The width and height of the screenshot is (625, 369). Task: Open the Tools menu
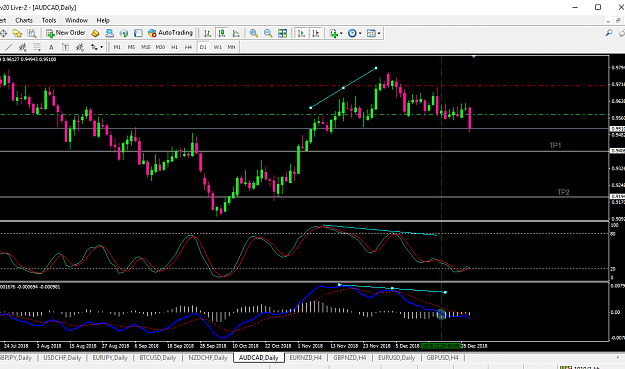pos(49,20)
